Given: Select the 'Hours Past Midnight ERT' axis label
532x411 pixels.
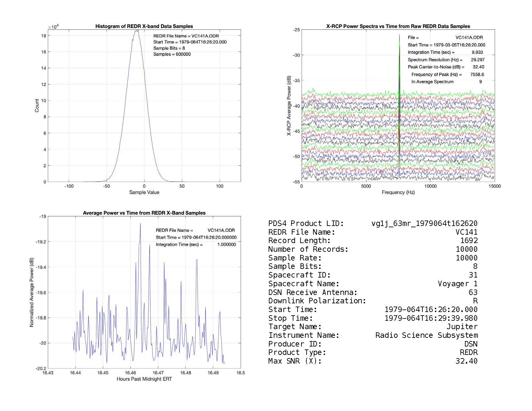Looking at the screenshot, I should click(x=144, y=379).
